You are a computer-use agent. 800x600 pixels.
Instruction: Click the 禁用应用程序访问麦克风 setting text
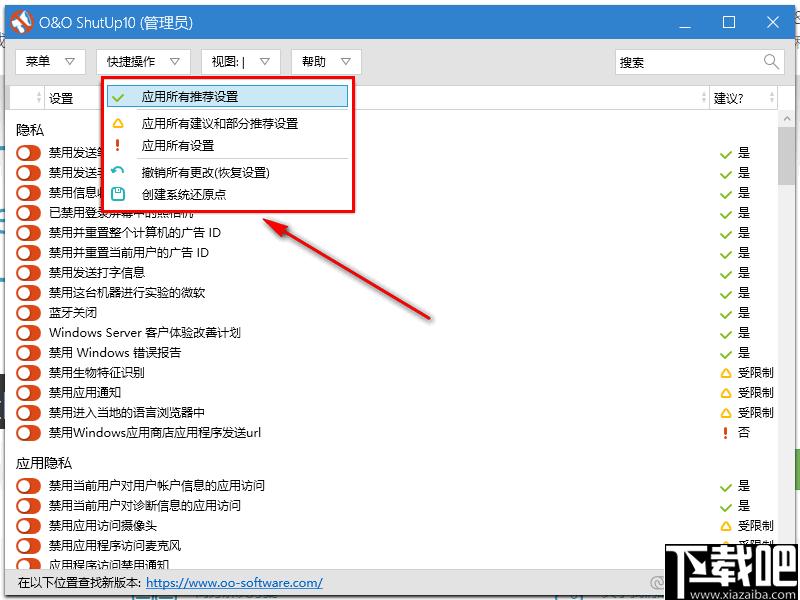click(x=115, y=546)
